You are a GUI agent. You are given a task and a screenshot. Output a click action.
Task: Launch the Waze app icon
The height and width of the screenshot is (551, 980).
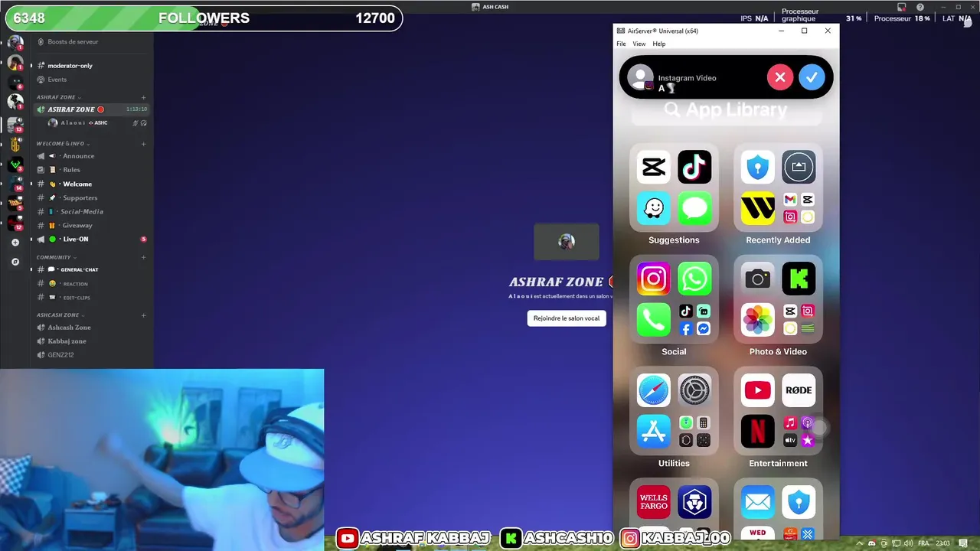click(653, 208)
